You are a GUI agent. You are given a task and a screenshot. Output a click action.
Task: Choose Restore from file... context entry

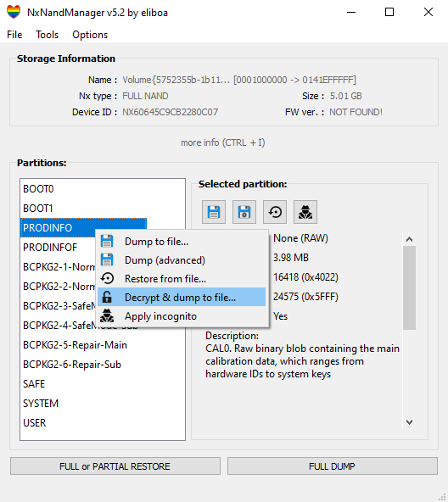[182, 278]
